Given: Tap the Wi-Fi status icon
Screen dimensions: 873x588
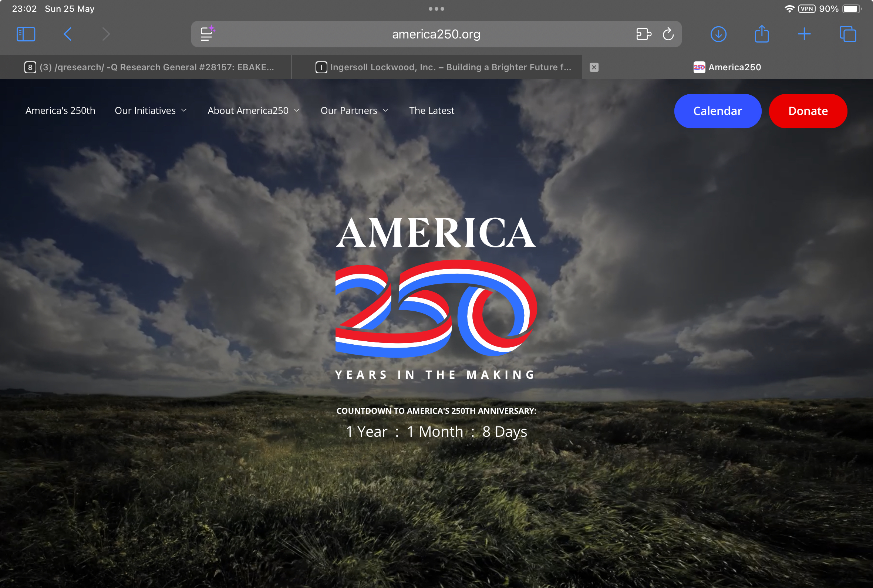Looking at the screenshot, I should (789, 9).
